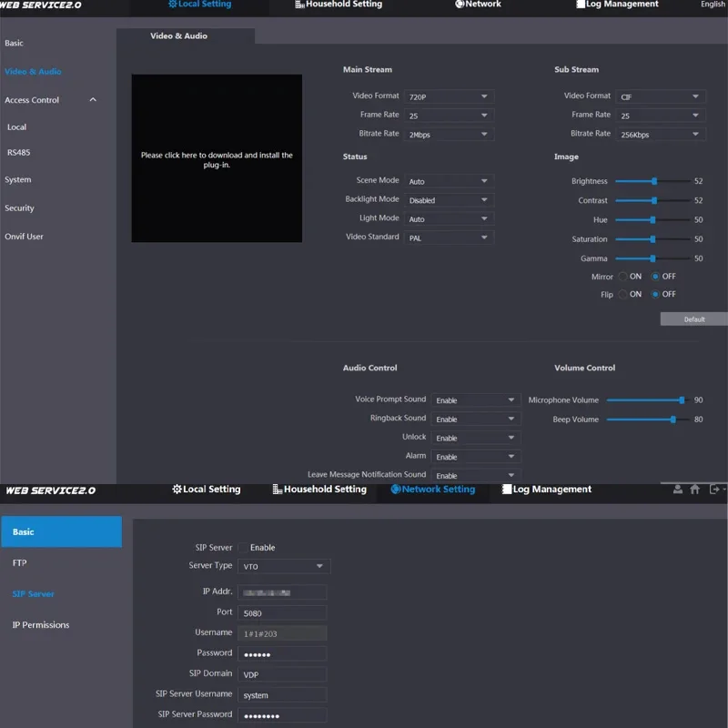Select Mirror OFF radio button
728x728 pixels.
click(655, 277)
